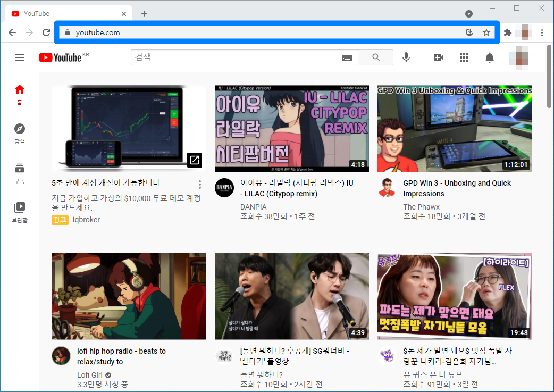
Task: Select the 홈 home sidebar item
Action: pos(20,94)
